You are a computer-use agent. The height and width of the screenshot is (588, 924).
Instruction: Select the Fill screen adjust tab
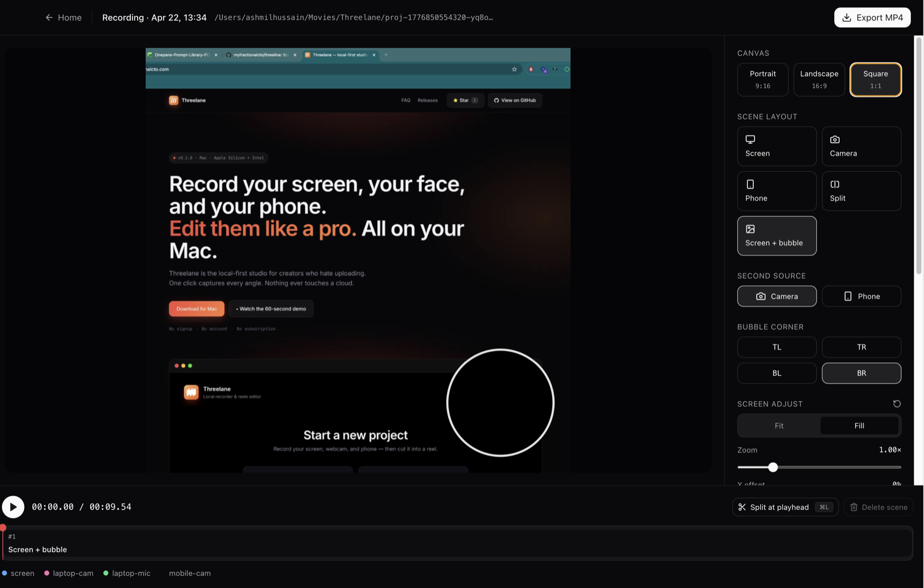coord(859,426)
